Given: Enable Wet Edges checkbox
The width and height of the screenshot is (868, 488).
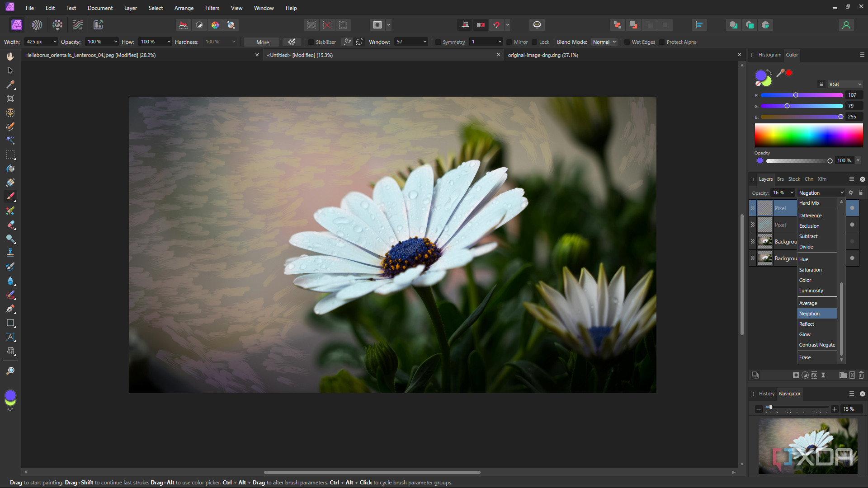Looking at the screenshot, I should [627, 42].
